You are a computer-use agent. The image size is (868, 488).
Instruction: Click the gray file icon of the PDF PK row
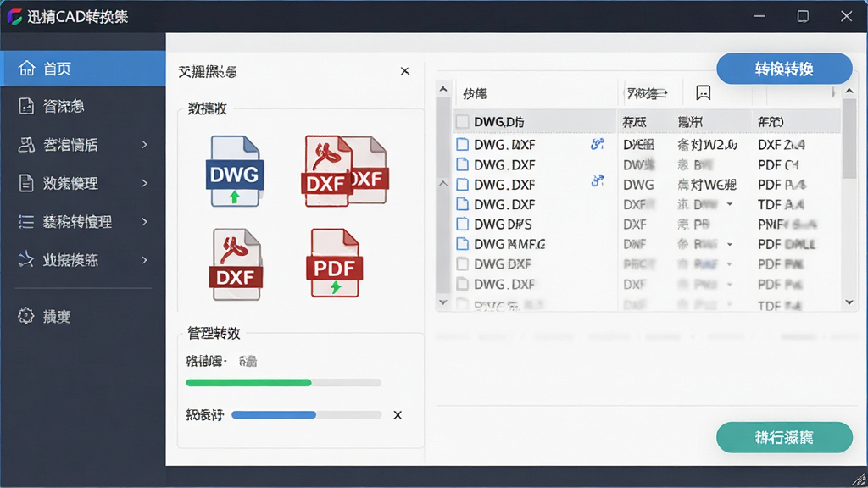pyautogui.click(x=462, y=264)
